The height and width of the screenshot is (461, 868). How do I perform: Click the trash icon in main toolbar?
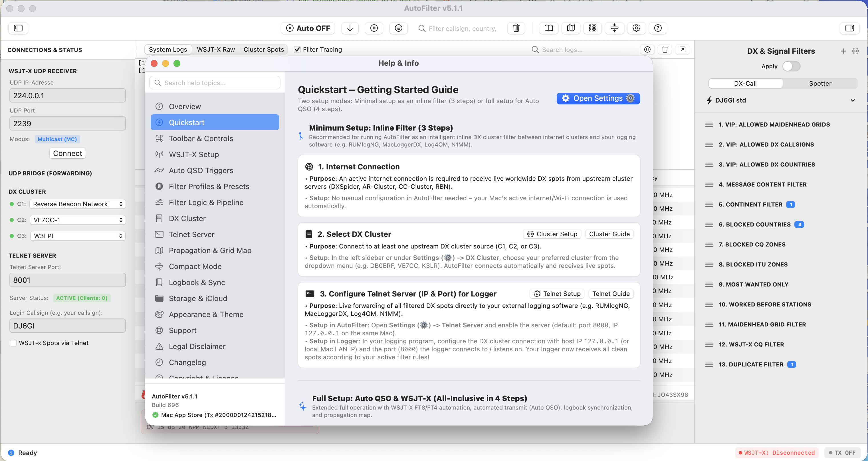516,28
